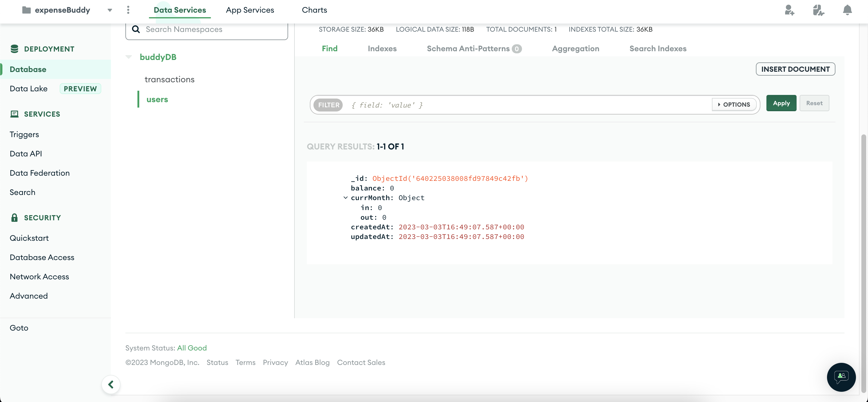Click the invite user icon in top bar
The height and width of the screenshot is (402, 868).
[790, 10]
